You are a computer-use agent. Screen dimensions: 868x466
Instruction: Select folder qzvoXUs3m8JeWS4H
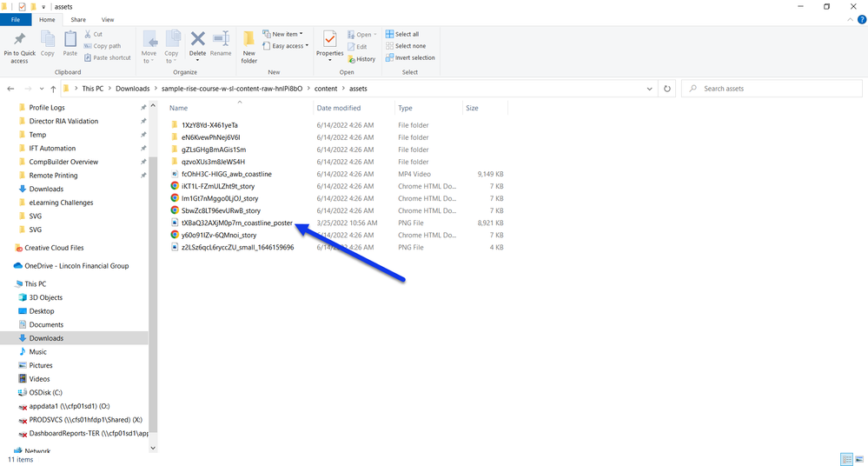click(x=213, y=162)
